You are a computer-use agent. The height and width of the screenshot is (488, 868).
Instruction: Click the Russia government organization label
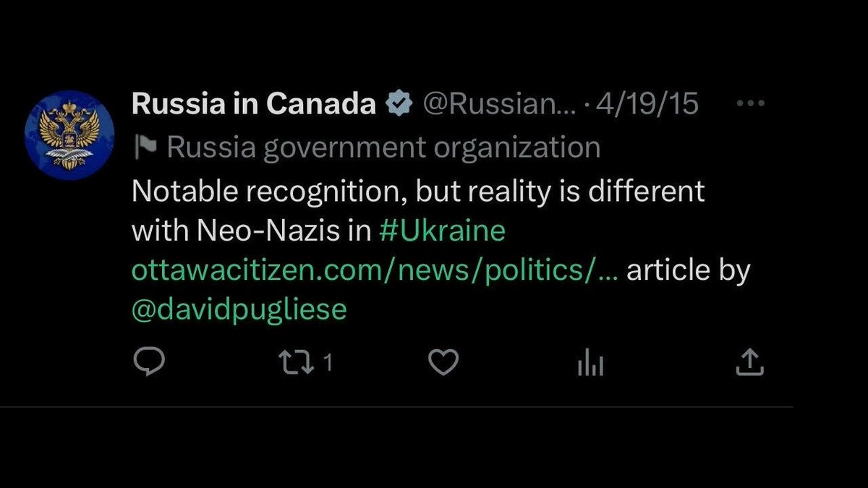[383, 148]
